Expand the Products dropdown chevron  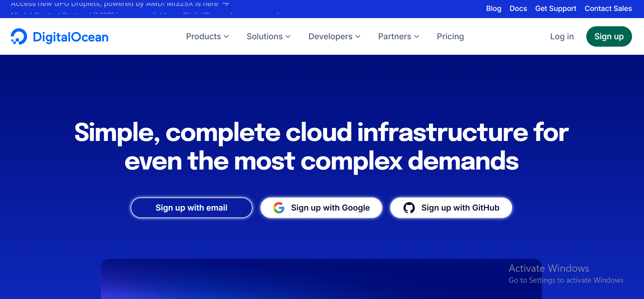[x=226, y=37]
